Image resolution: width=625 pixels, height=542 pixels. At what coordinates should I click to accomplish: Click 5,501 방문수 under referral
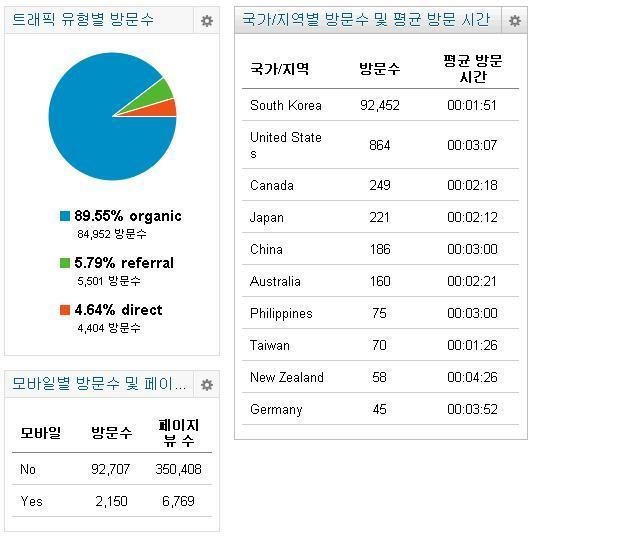(109, 281)
